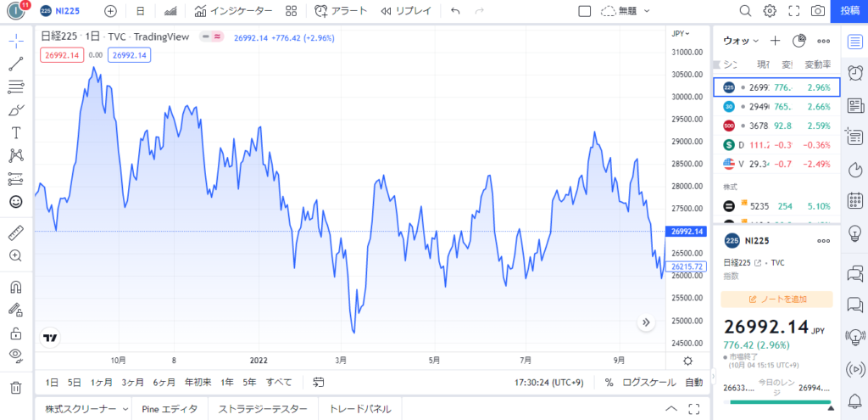Open price scale settings gear
The image size is (868, 420).
click(687, 361)
